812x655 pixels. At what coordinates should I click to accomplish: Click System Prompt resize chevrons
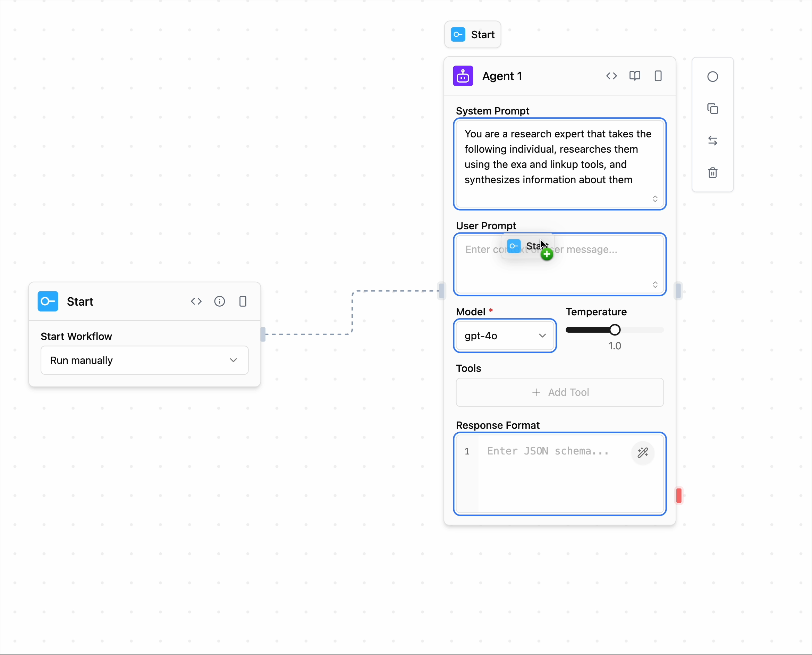[x=655, y=199]
